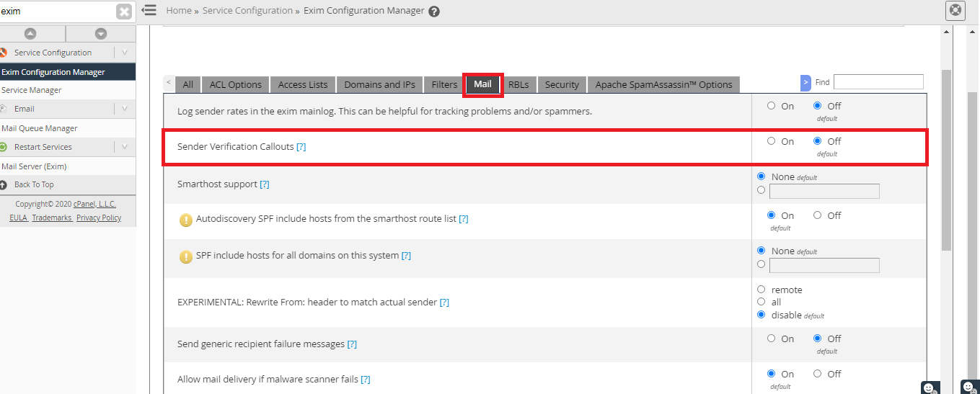Collapse the Email section chevron
The width and height of the screenshot is (980, 394).
pyautogui.click(x=124, y=109)
